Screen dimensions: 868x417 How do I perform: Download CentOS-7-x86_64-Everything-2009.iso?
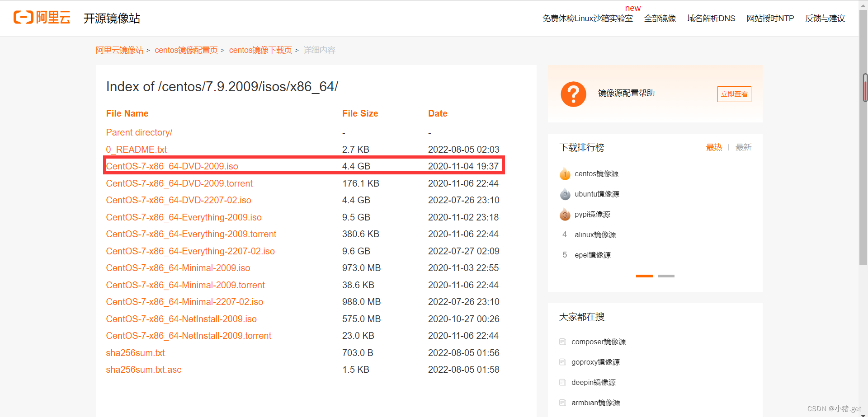(x=184, y=217)
